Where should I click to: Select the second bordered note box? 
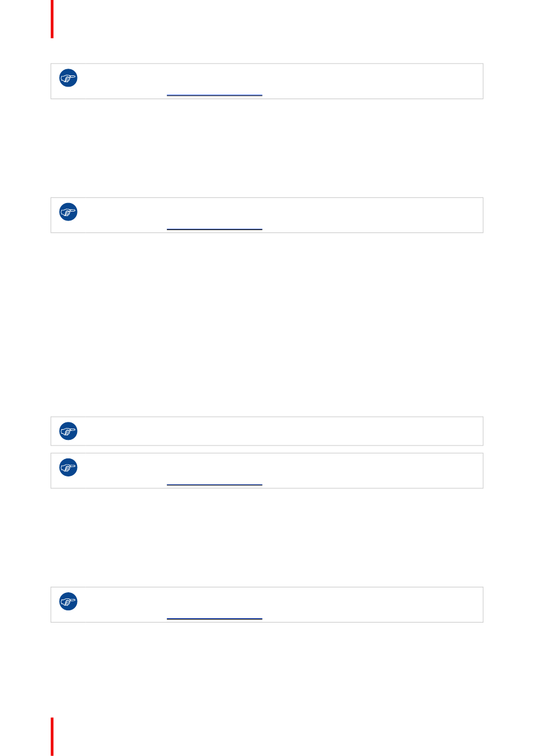click(x=267, y=215)
